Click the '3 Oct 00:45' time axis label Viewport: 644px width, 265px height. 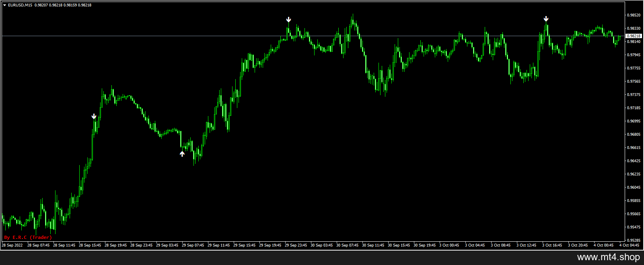coord(449,245)
